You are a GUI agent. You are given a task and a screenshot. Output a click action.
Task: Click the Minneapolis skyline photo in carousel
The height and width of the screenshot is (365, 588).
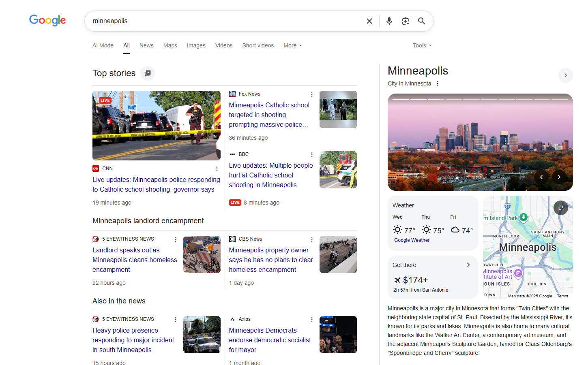pos(480,142)
